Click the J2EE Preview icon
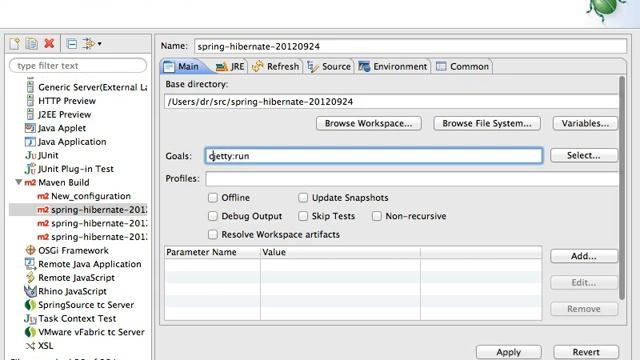Screen dimensions: 640x360 [30, 114]
